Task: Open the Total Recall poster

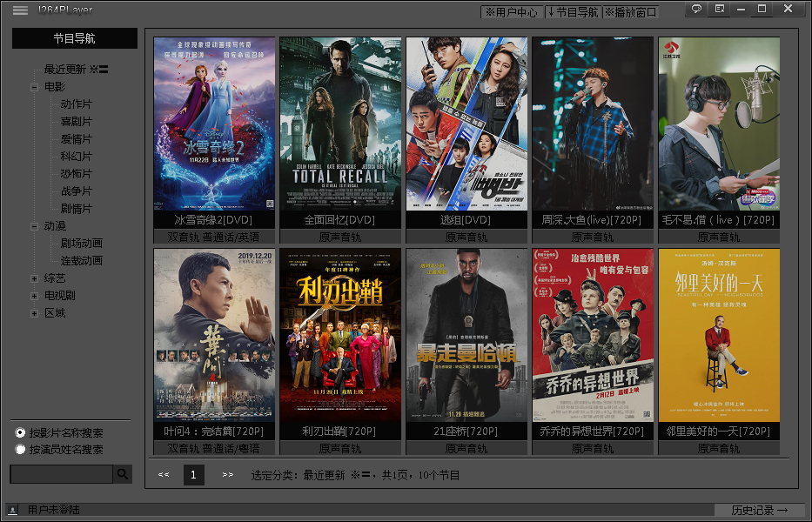Action: coord(341,124)
